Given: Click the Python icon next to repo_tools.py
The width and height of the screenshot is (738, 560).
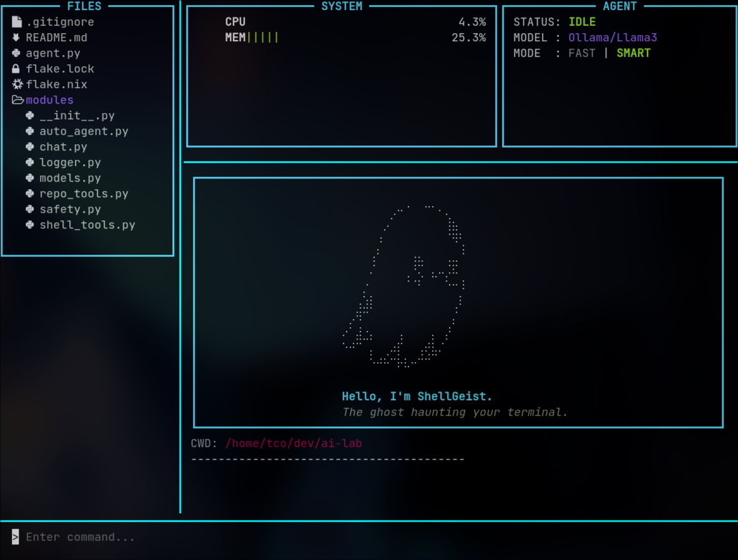Looking at the screenshot, I should [x=29, y=193].
